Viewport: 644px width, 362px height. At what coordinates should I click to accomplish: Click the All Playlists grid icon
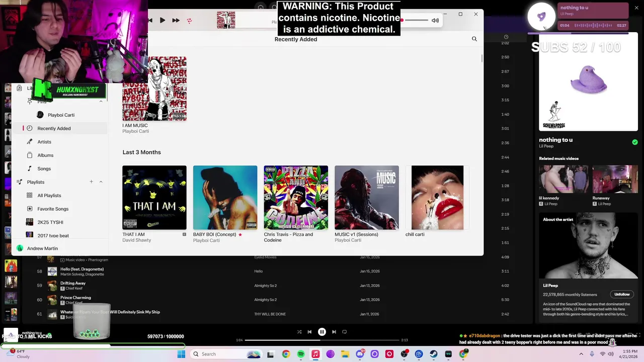click(30, 196)
